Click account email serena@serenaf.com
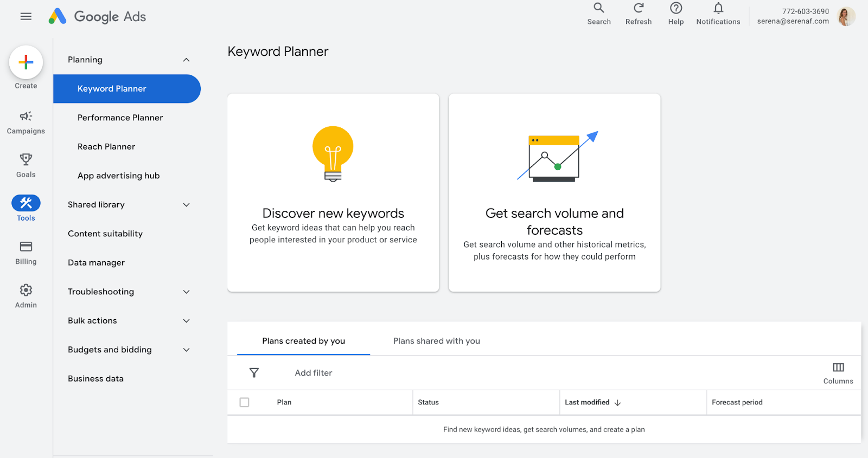 (793, 22)
